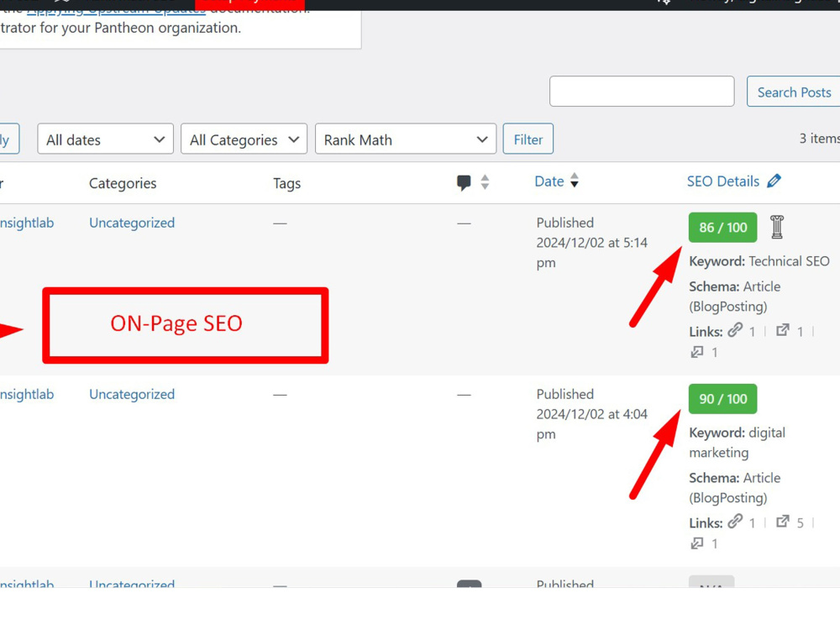Click the 90 / 100 SEO score badge
840x630 pixels.
(x=722, y=399)
